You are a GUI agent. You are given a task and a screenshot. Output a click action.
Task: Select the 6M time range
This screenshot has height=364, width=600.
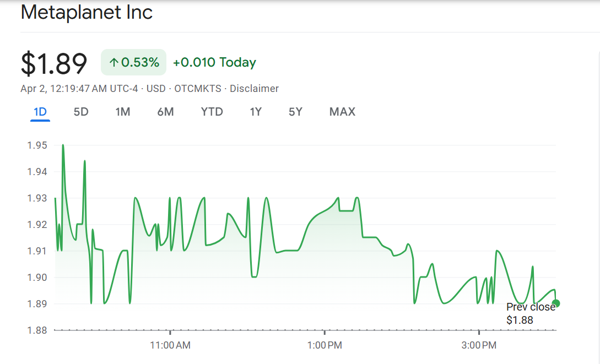165,111
